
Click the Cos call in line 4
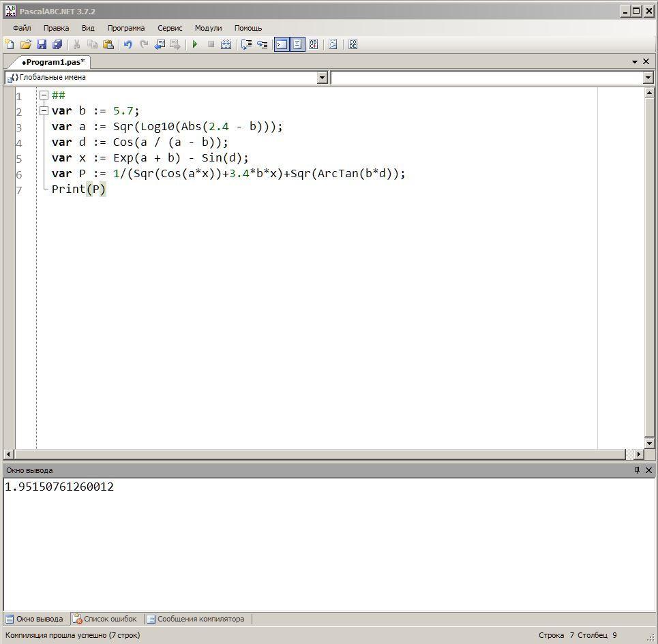click(x=123, y=142)
